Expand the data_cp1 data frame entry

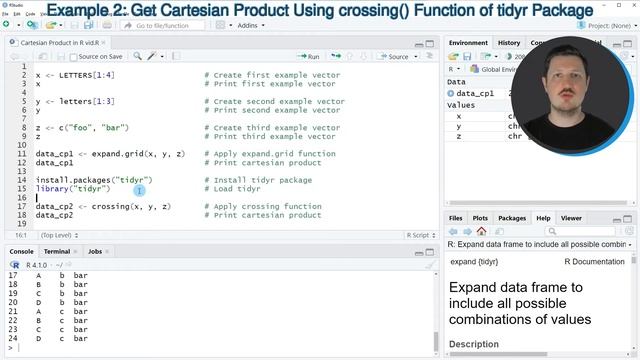click(x=451, y=93)
